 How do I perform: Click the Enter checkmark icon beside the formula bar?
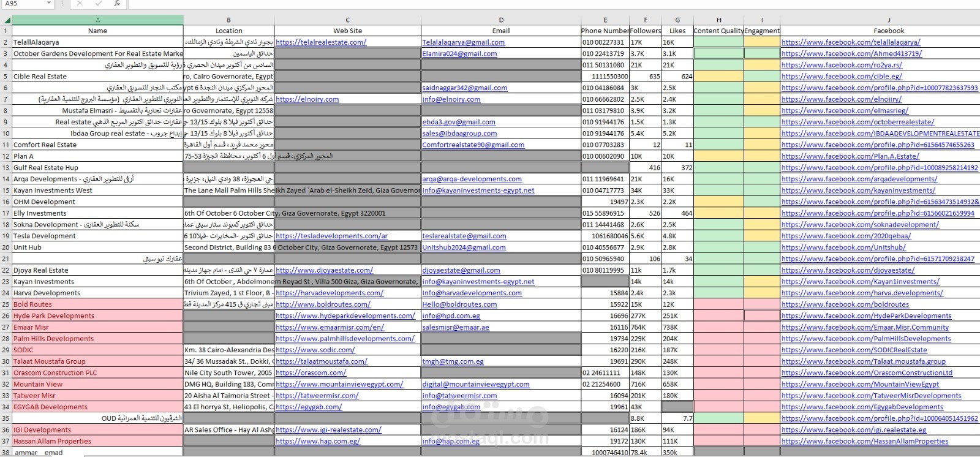[x=98, y=4]
